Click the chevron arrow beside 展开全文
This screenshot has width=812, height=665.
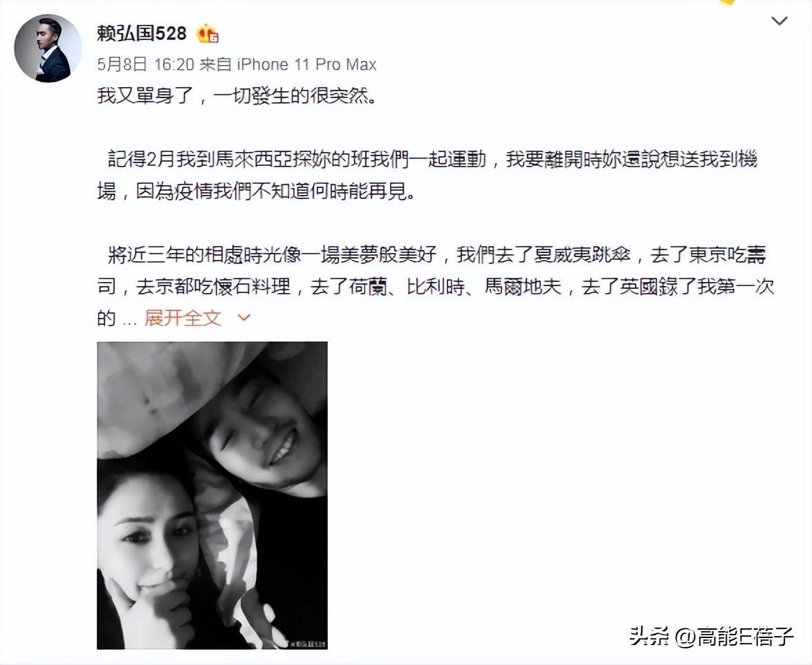[244, 318]
